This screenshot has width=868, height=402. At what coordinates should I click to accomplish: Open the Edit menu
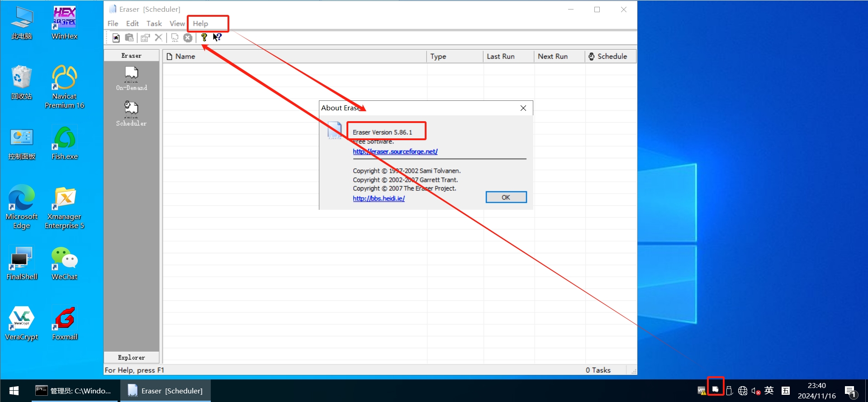point(133,24)
